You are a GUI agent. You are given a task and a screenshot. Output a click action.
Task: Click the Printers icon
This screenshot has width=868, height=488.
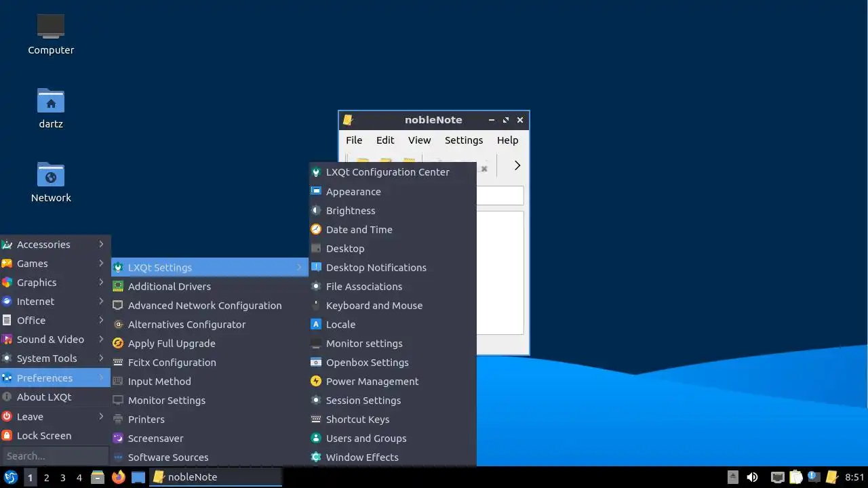pyautogui.click(x=118, y=420)
